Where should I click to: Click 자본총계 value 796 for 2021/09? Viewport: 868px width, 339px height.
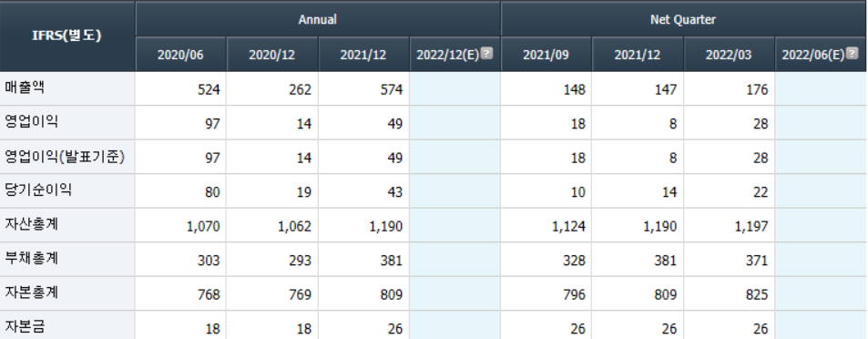(x=574, y=294)
